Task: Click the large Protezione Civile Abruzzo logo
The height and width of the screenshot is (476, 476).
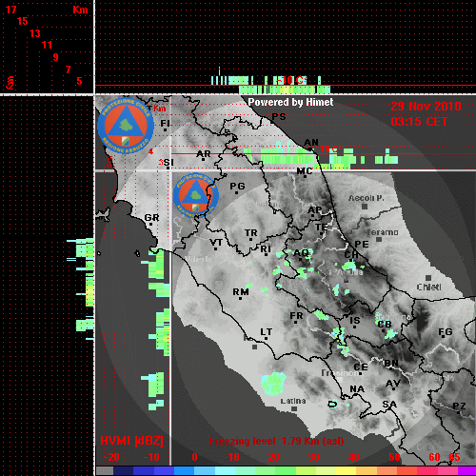Action: [x=126, y=126]
